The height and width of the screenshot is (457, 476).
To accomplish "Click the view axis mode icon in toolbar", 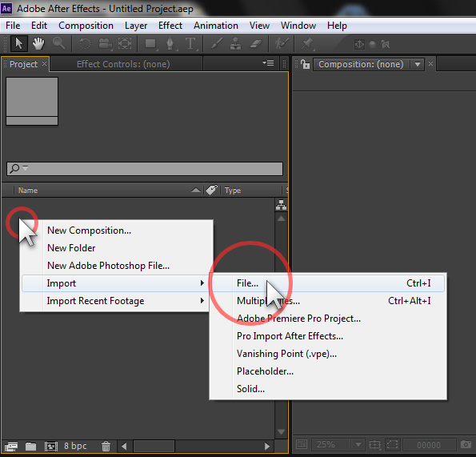I will point(386,44).
